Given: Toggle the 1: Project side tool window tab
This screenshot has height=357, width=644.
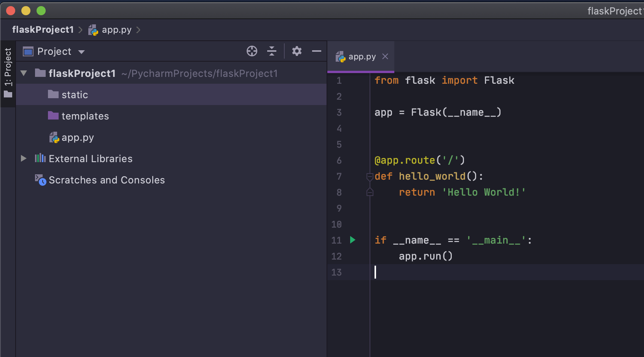Looking at the screenshot, I should [x=8, y=73].
